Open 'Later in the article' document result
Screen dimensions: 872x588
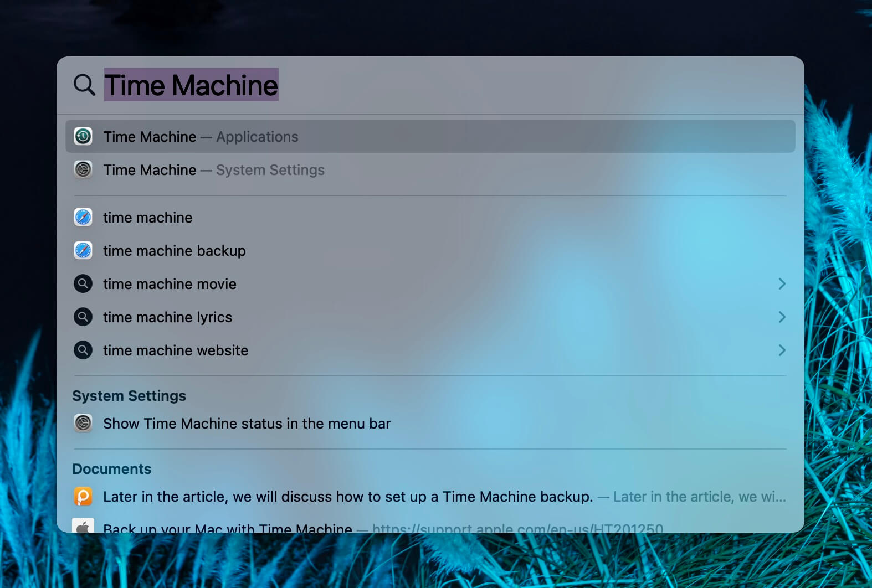[430, 496]
